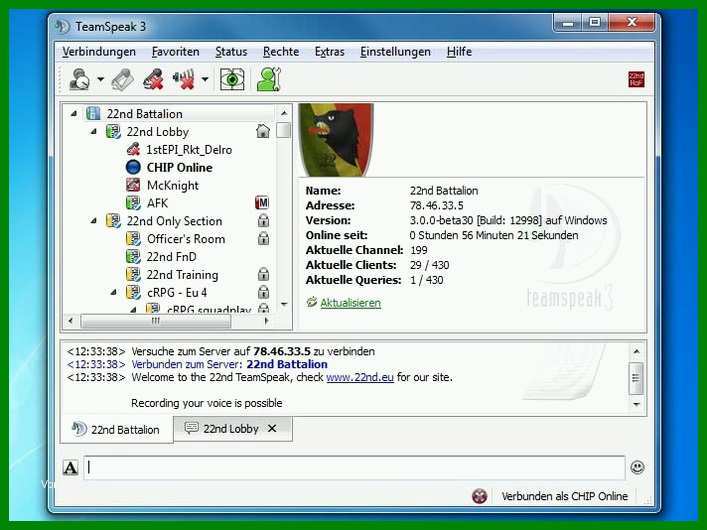The image size is (707, 530).
Task: Select the AFK channel
Action: pos(157,203)
